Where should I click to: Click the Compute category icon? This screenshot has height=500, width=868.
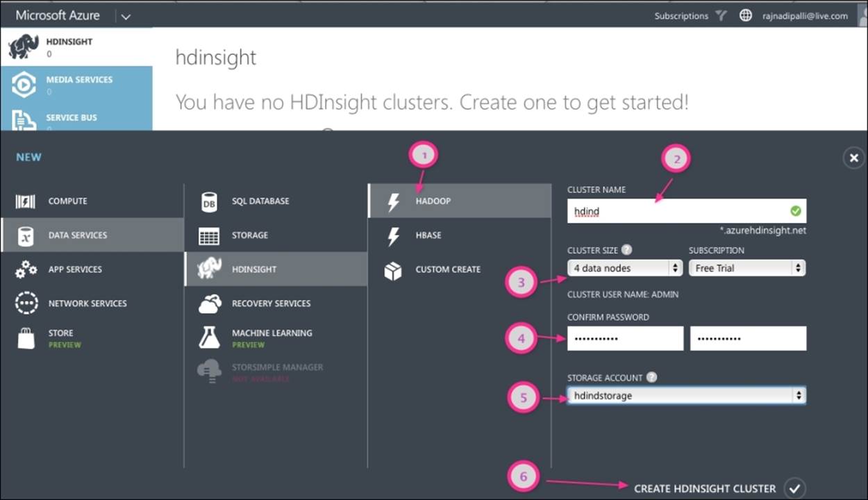[25, 201]
